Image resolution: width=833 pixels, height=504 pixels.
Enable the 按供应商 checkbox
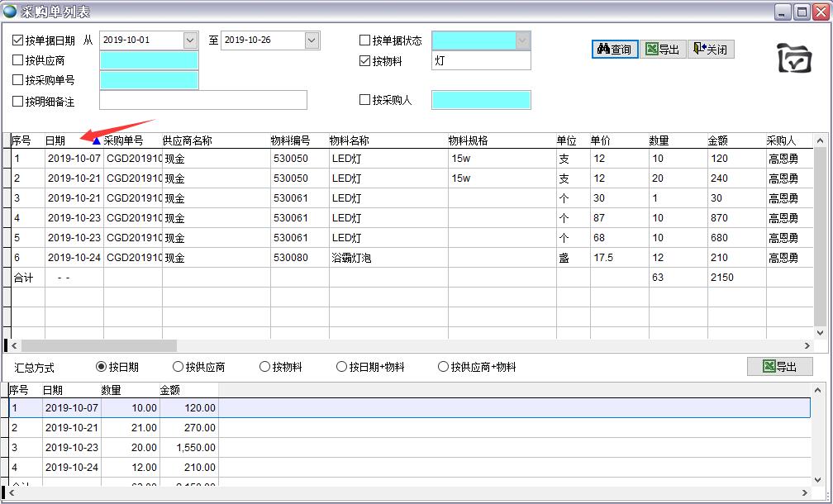click(18, 60)
